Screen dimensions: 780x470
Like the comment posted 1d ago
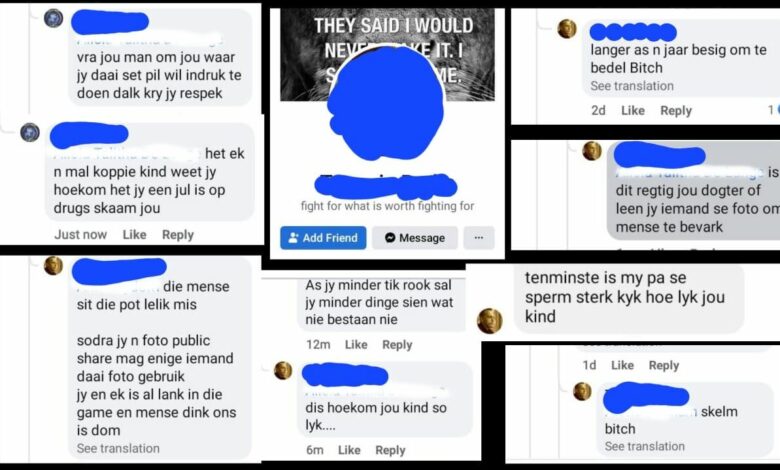(x=622, y=366)
